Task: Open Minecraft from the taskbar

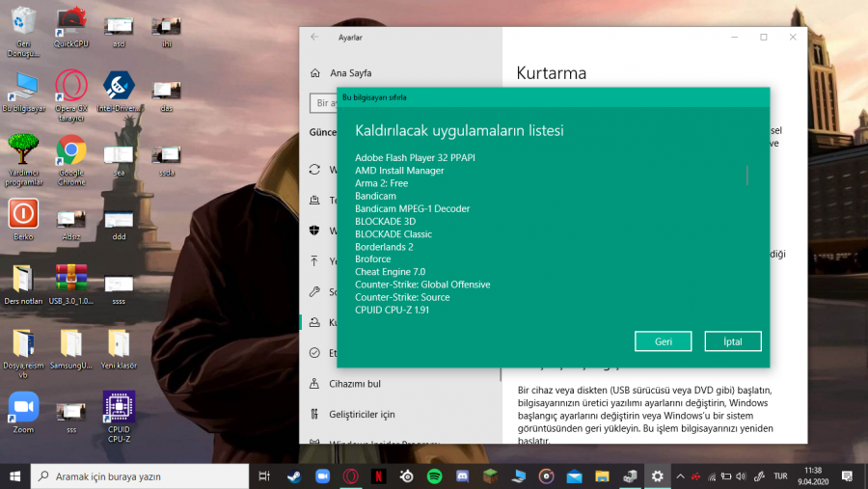Action: pos(490,476)
